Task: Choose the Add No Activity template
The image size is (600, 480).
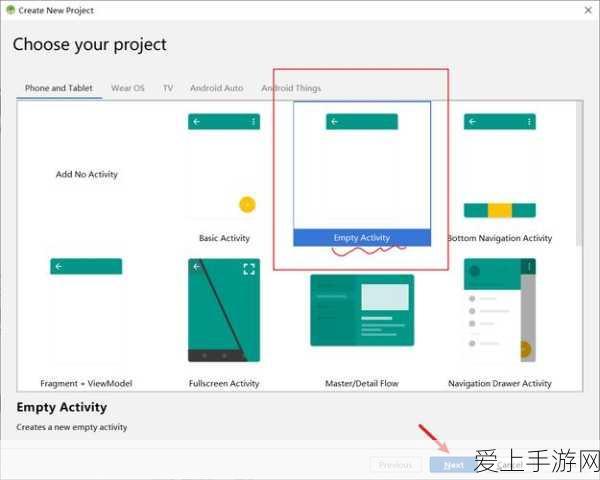Action: 86,175
